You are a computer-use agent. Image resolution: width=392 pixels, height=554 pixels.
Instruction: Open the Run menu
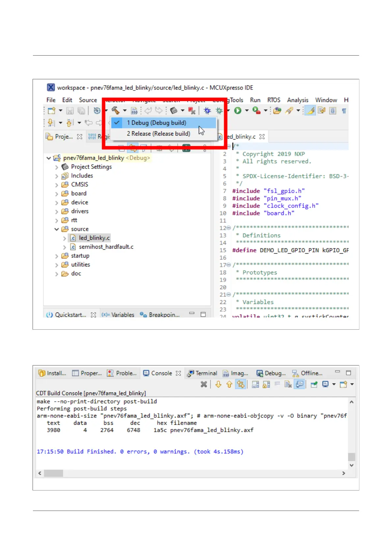point(255,100)
